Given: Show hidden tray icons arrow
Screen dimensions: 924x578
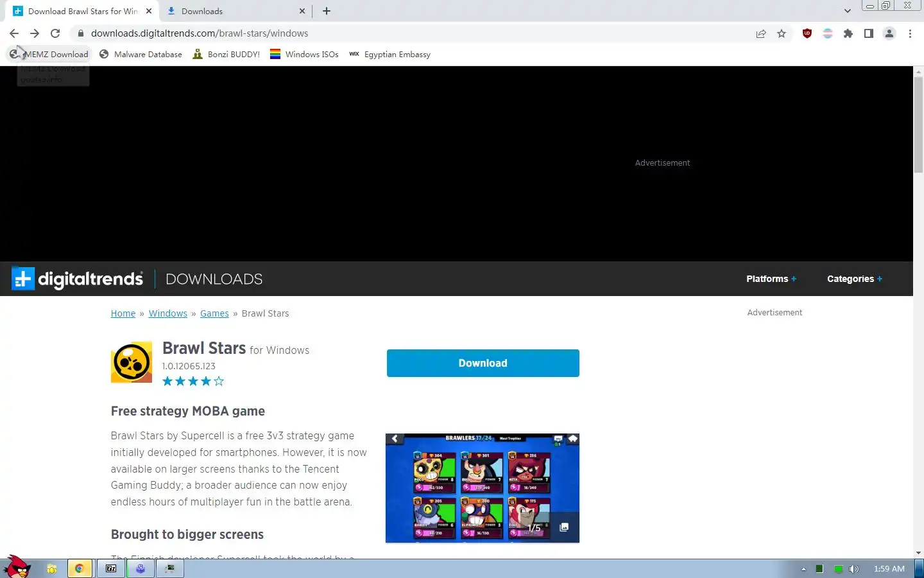Looking at the screenshot, I should pos(803,569).
